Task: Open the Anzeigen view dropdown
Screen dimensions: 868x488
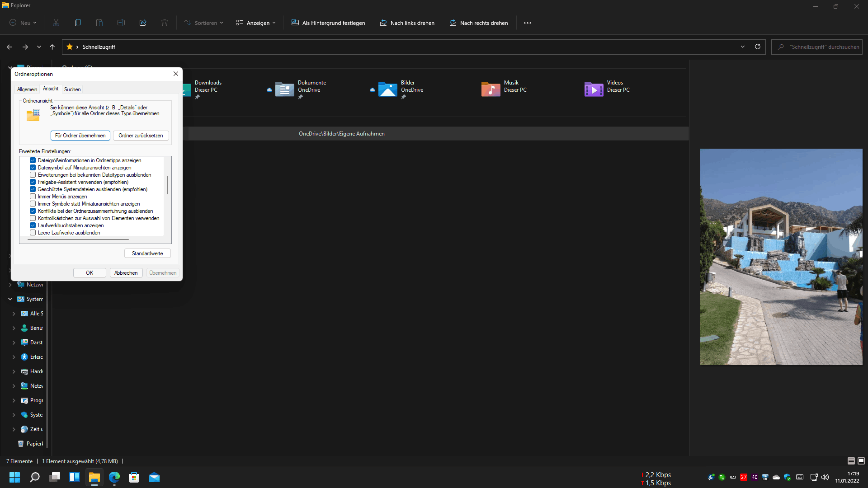Action: (255, 23)
